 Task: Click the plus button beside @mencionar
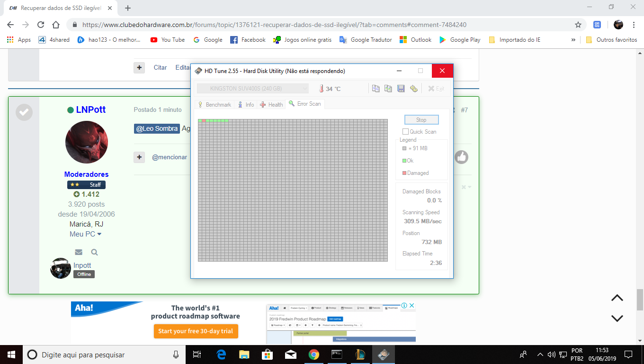[x=139, y=157]
